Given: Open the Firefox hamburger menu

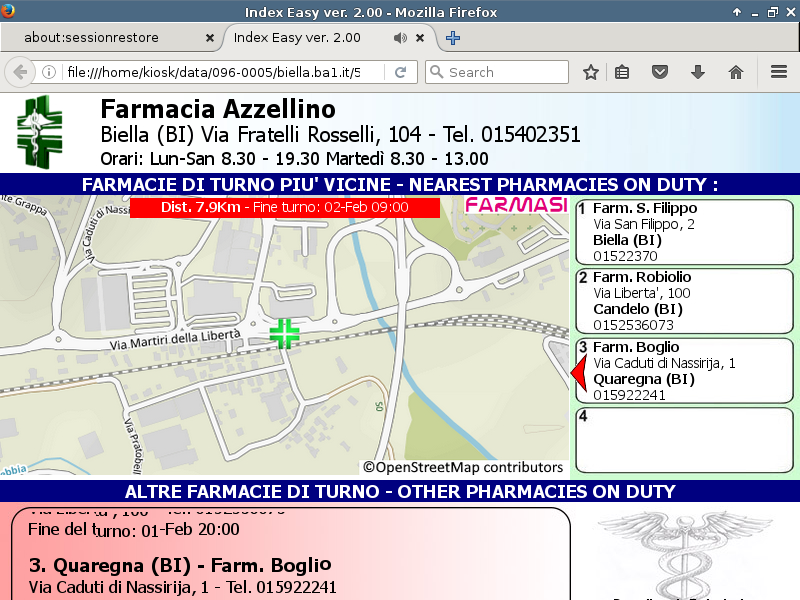Looking at the screenshot, I should coord(779,72).
